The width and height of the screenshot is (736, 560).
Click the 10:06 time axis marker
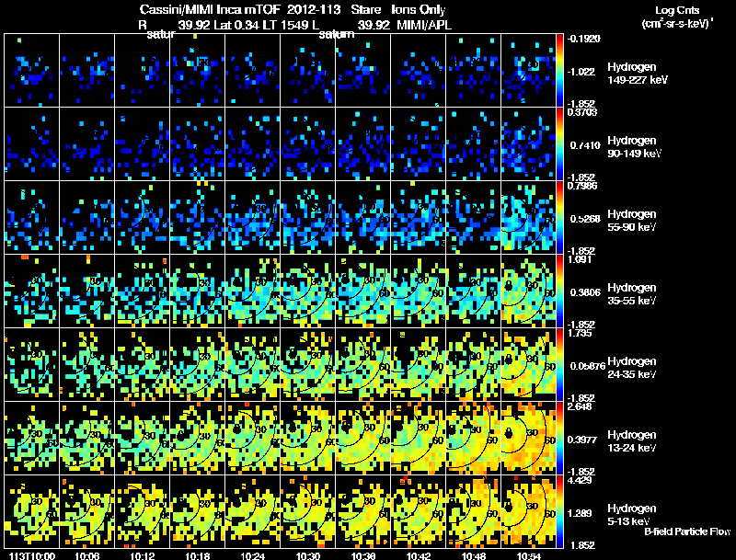click(87, 556)
